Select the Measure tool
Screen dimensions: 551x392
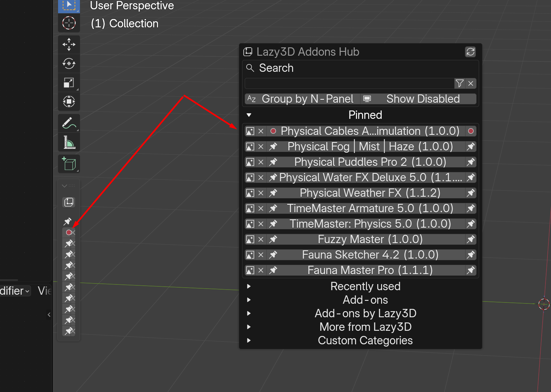point(69,142)
